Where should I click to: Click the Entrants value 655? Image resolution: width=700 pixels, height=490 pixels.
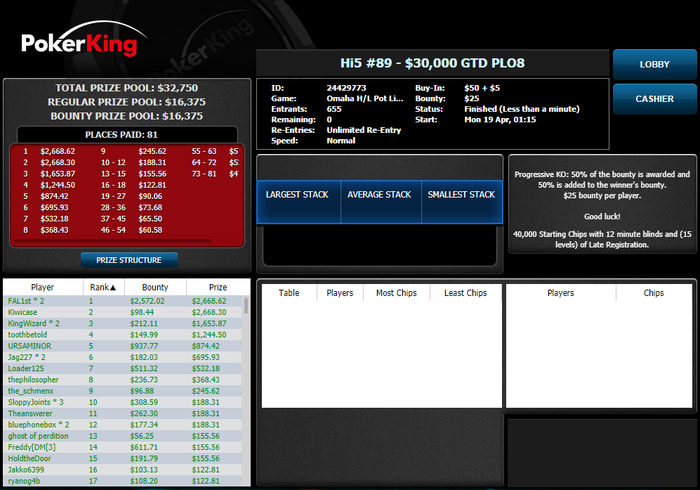point(334,109)
